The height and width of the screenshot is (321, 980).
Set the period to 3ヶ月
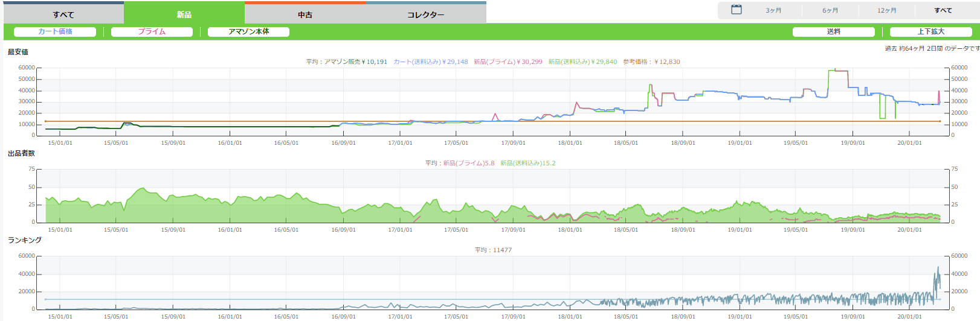[x=773, y=10]
